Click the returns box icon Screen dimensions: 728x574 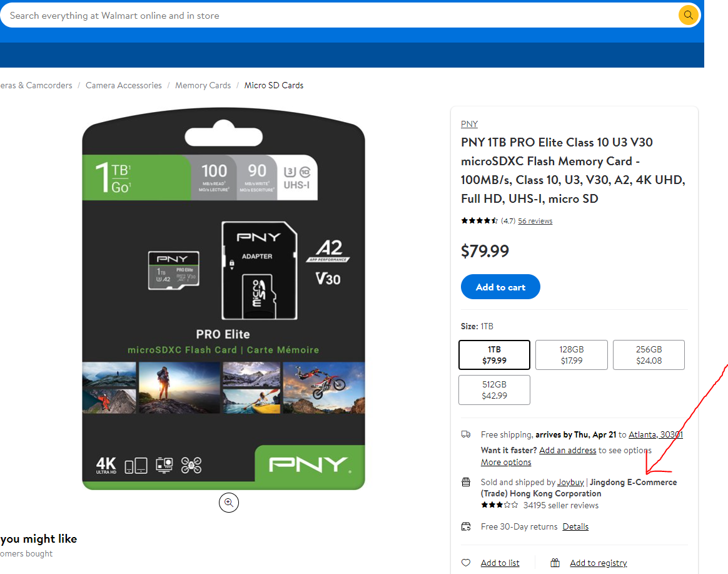[466, 526]
